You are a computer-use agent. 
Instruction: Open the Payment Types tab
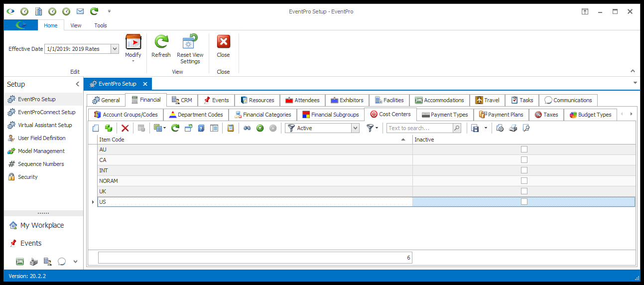[445, 115]
